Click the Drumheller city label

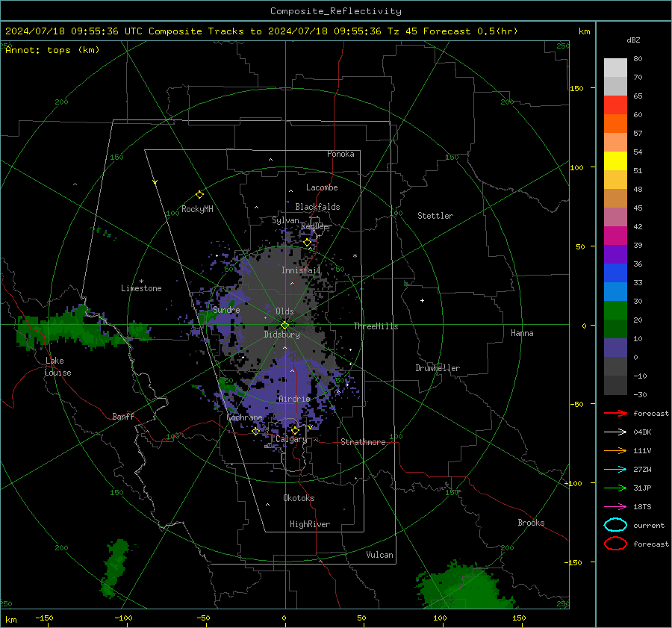pos(438,368)
